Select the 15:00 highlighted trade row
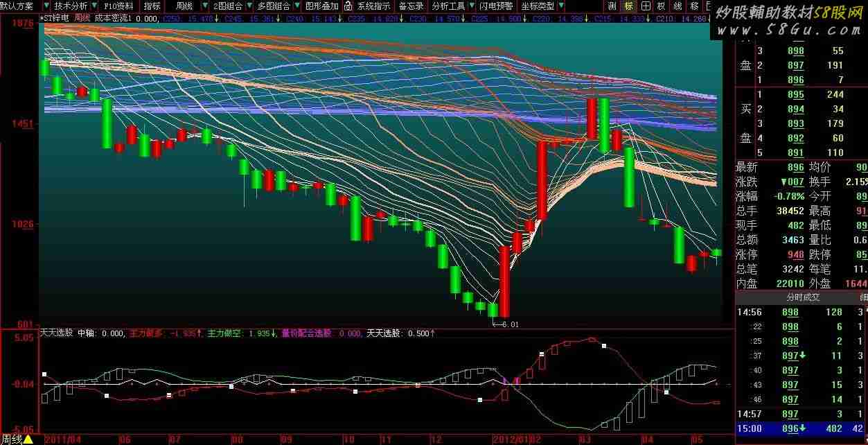868x445 pixels. pos(801,428)
